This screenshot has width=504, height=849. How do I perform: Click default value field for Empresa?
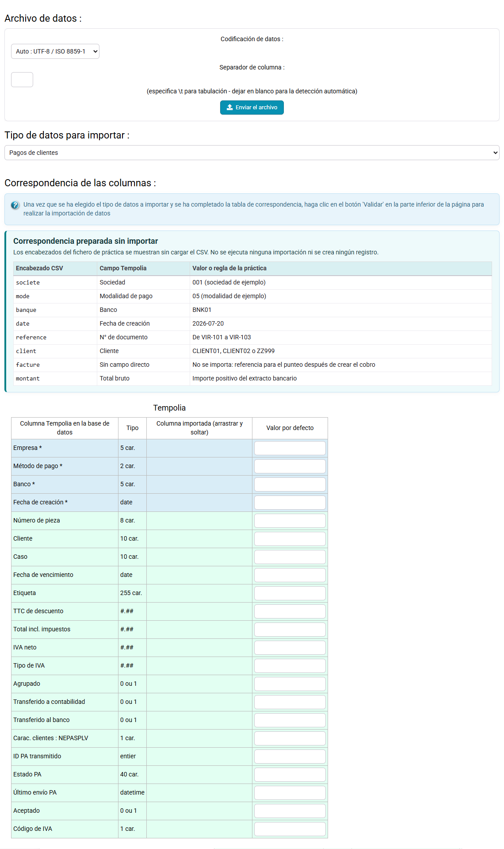point(290,448)
